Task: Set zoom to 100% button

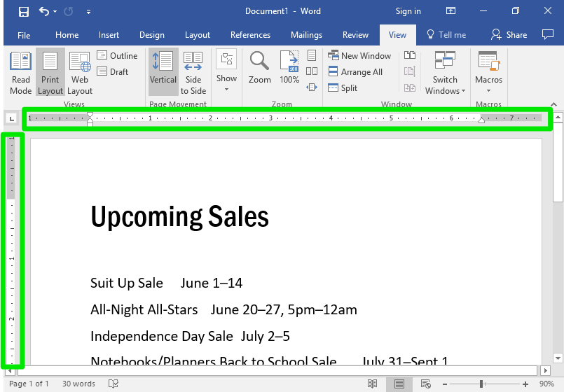Action: pyautogui.click(x=289, y=69)
